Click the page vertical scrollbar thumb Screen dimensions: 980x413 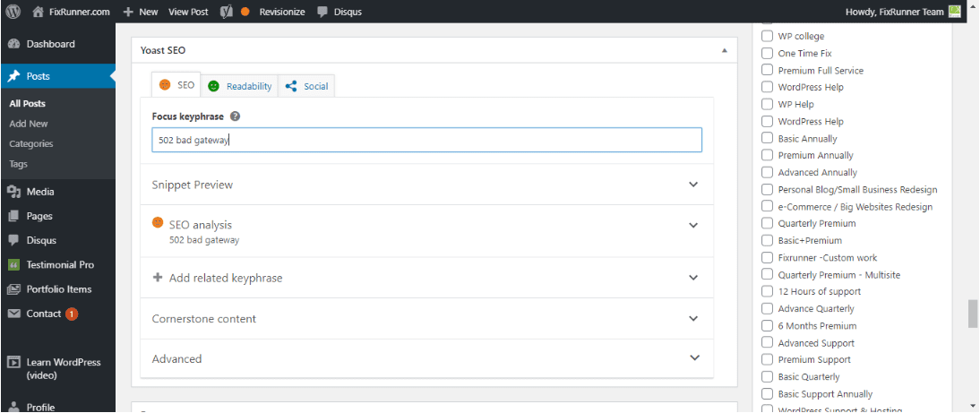pyautogui.click(x=973, y=314)
